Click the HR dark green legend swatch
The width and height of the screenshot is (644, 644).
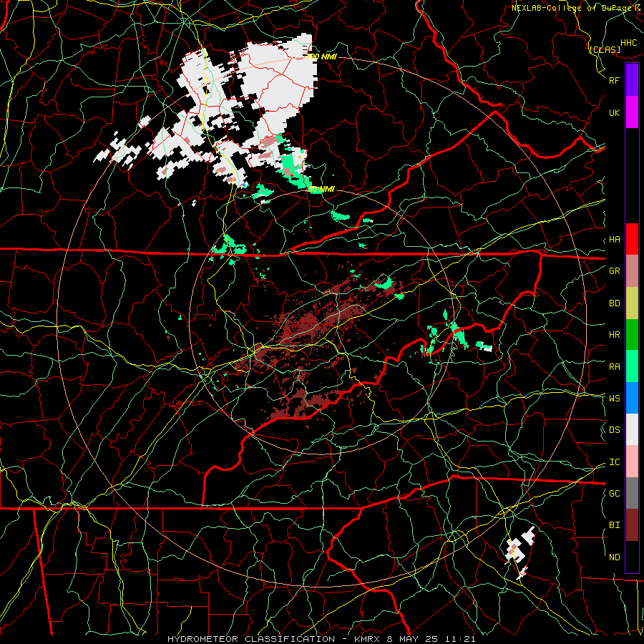[632, 335]
